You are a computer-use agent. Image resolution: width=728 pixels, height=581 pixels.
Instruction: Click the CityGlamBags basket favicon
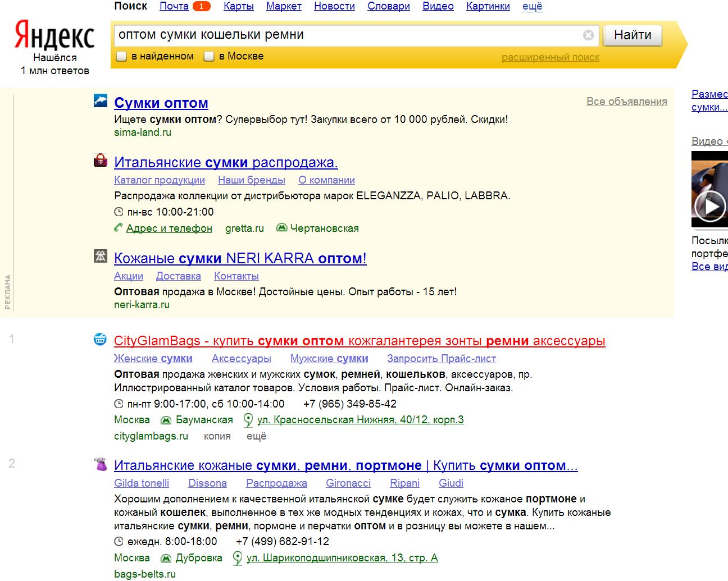coord(101,339)
